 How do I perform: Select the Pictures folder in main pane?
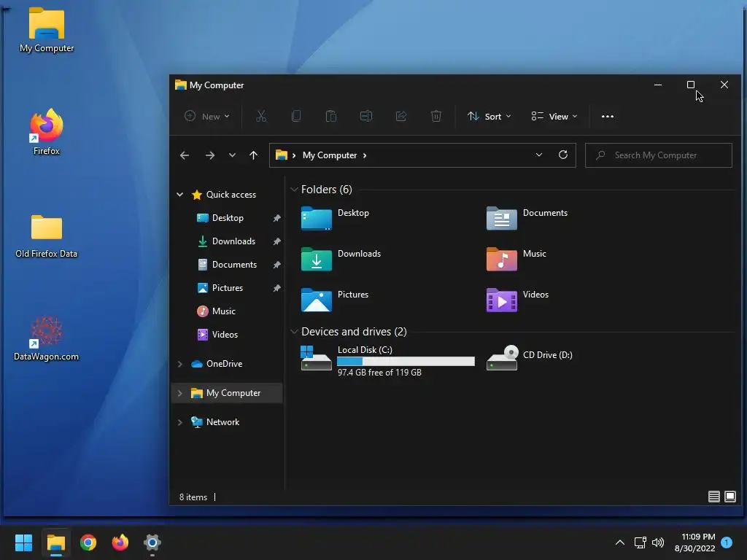click(335, 300)
